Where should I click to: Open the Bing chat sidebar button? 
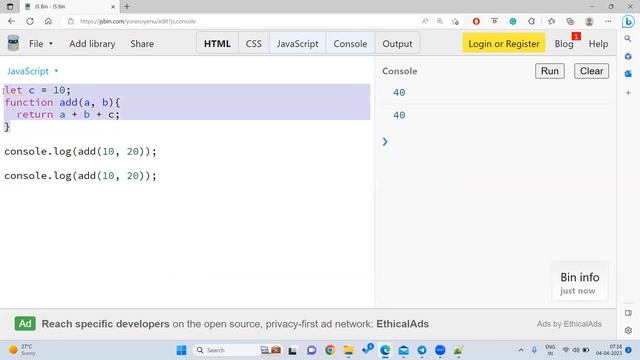tap(628, 22)
